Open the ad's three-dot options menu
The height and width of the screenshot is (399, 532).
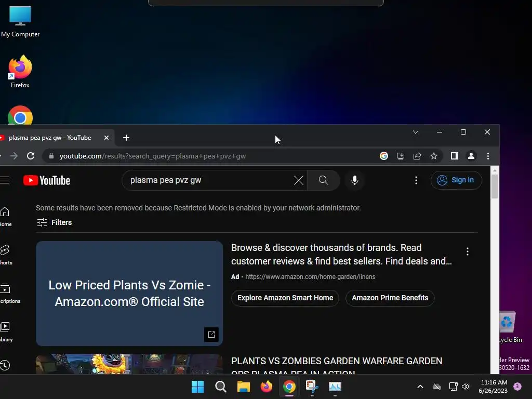pos(468,251)
